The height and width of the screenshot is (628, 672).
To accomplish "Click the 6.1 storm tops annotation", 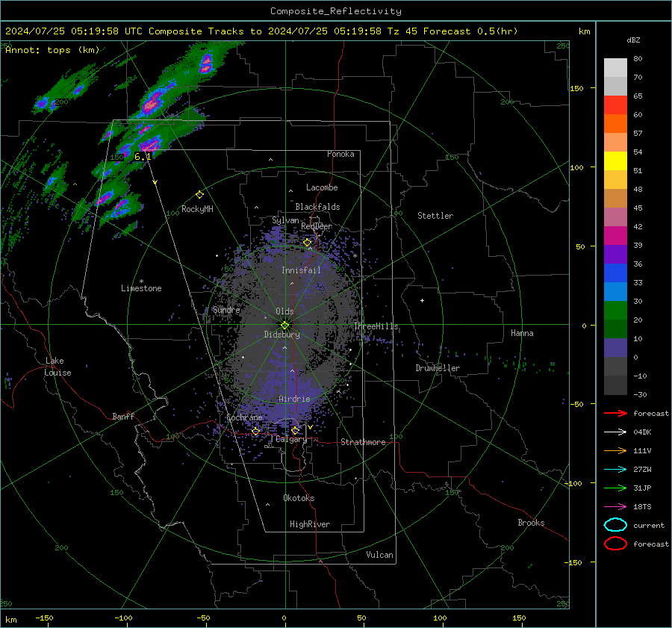I will point(143,157).
